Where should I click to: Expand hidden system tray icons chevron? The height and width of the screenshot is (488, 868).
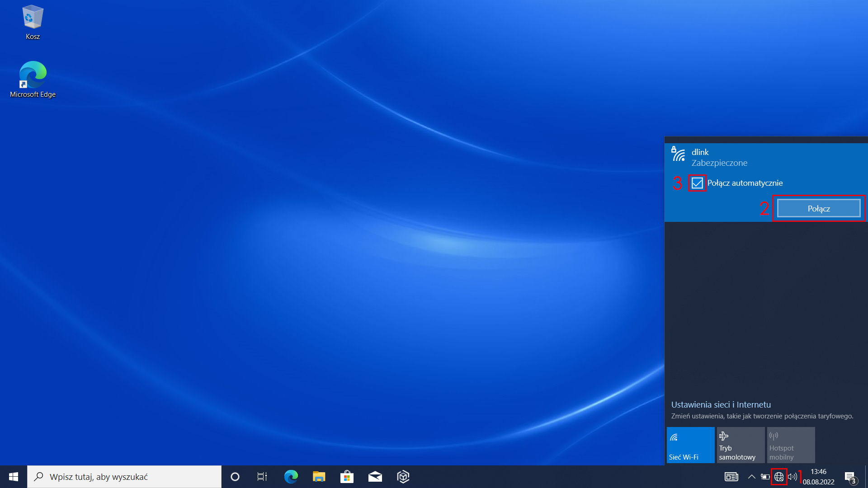click(x=751, y=477)
